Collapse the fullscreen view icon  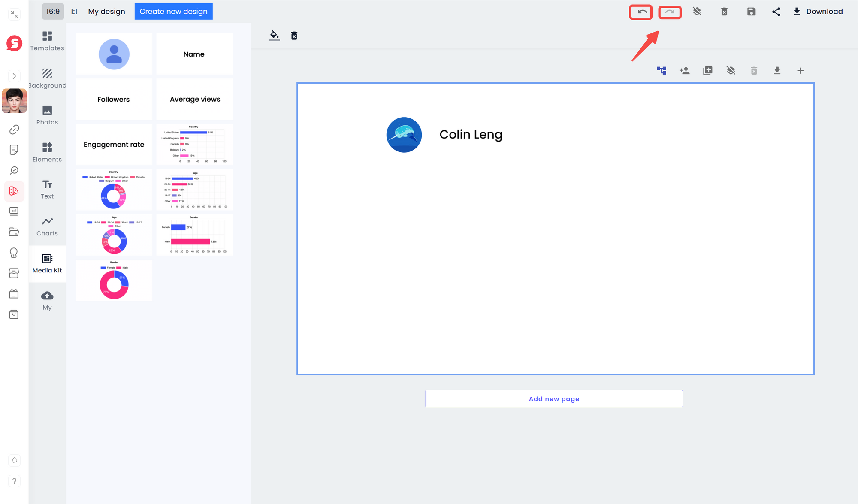pos(14,14)
